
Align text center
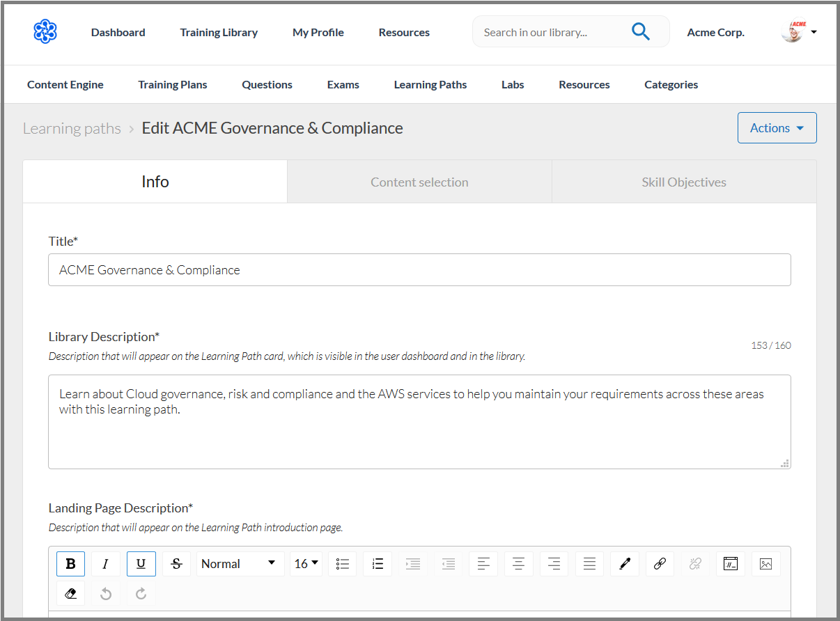tap(519, 564)
